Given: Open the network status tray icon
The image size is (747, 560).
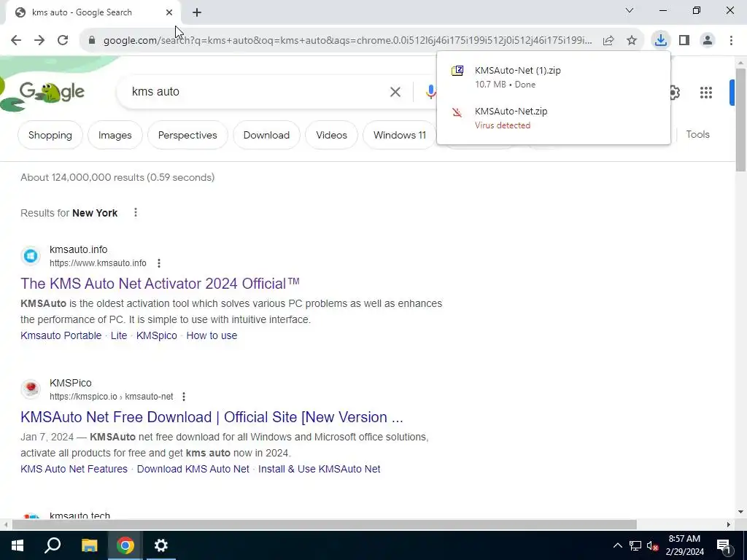Looking at the screenshot, I should coord(635,545).
